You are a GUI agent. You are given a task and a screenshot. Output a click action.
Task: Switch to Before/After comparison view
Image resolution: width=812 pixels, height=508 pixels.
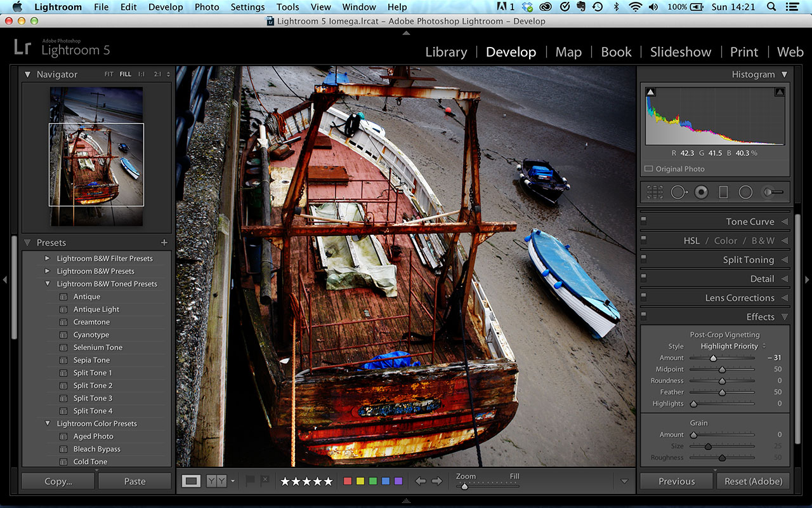[x=216, y=481]
